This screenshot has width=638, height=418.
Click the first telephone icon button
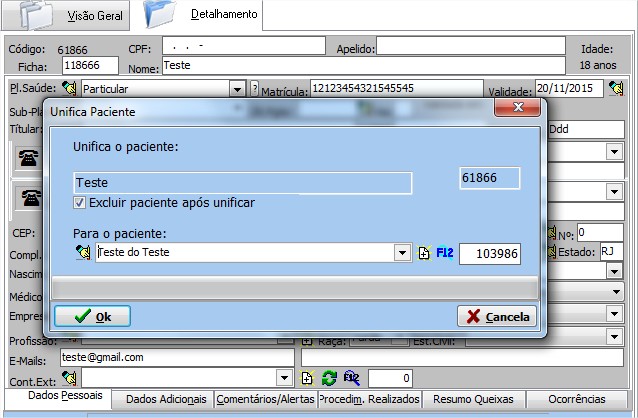[x=29, y=157]
